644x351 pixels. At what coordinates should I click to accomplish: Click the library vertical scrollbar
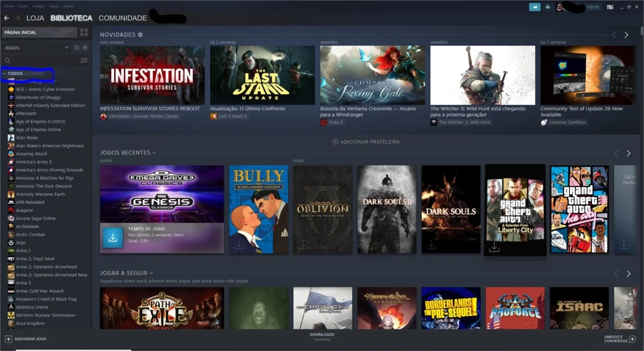[642, 31]
